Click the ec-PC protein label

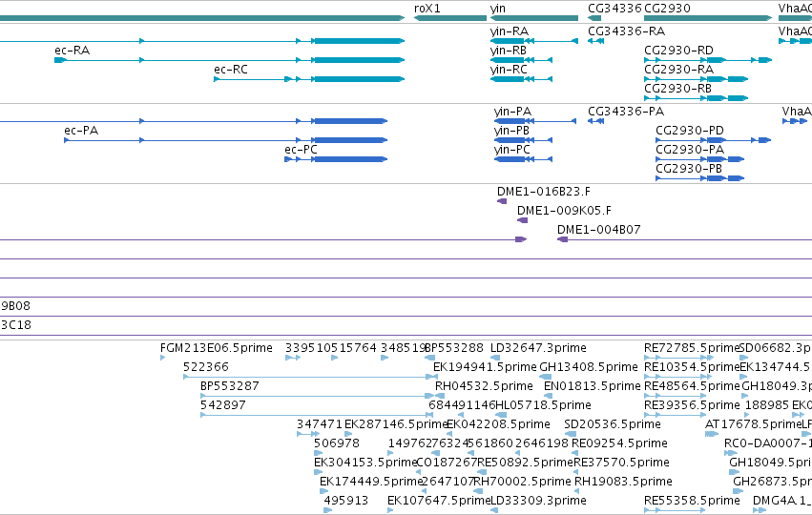[301, 150]
